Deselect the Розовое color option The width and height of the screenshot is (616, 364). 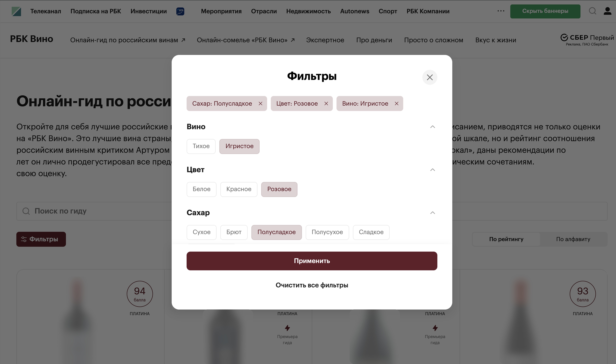(279, 189)
